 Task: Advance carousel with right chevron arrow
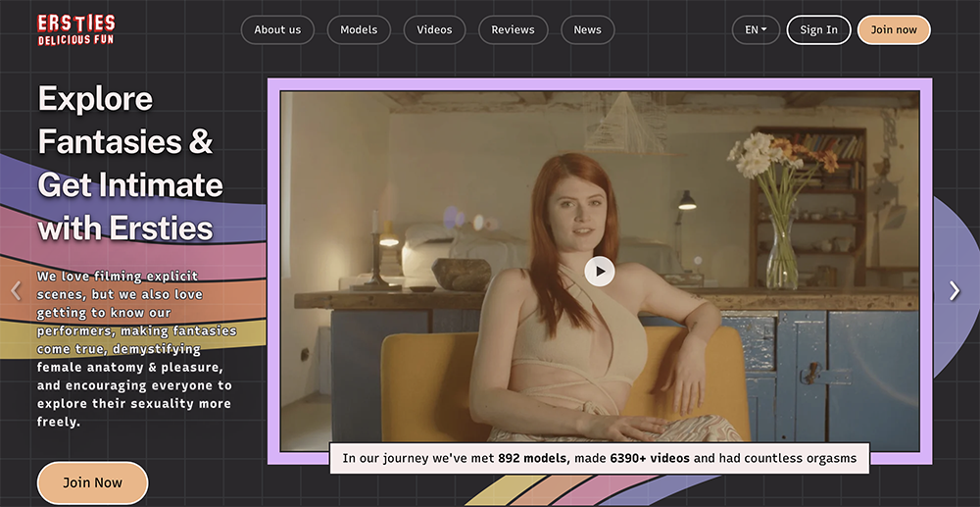coord(954,290)
